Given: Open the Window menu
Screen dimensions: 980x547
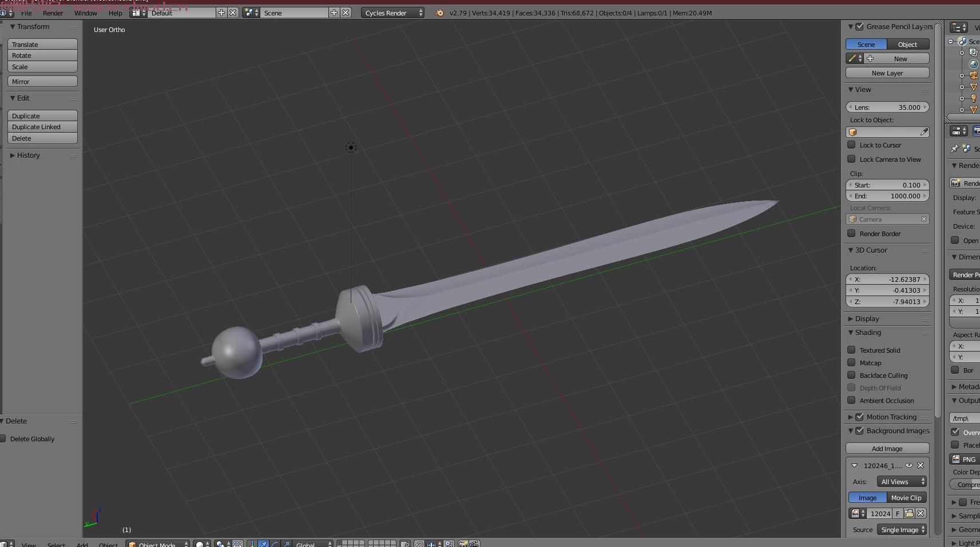Looking at the screenshot, I should [x=86, y=13].
